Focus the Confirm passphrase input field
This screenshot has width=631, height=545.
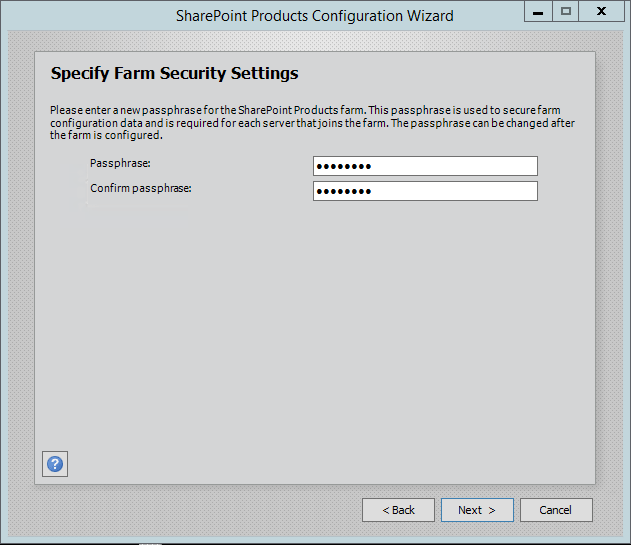pos(425,191)
